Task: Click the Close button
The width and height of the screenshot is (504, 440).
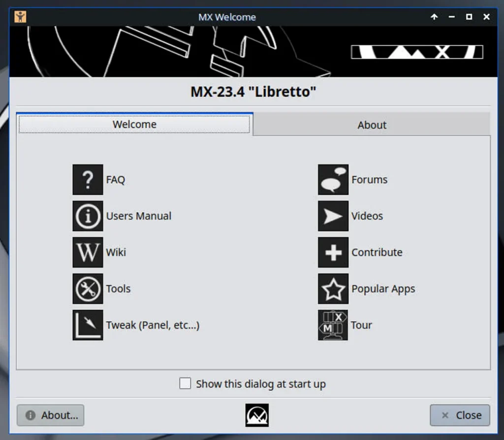Action: pyautogui.click(x=460, y=415)
